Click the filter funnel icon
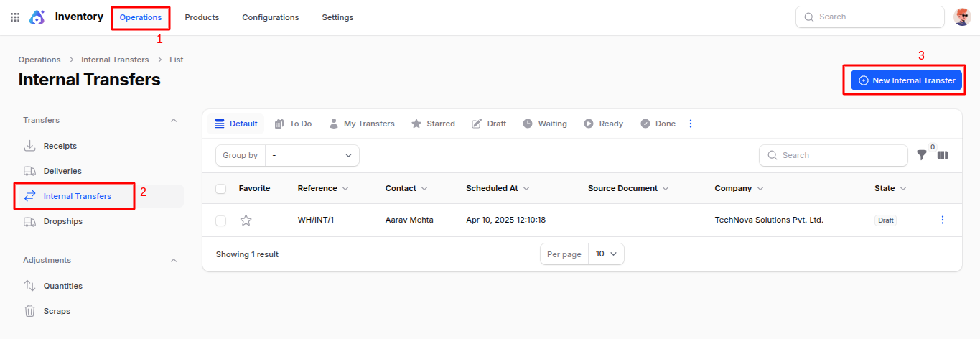The image size is (980, 339). click(922, 155)
